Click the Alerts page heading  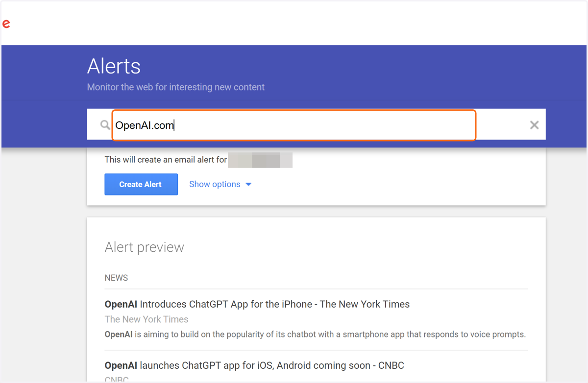coord(114,66)
